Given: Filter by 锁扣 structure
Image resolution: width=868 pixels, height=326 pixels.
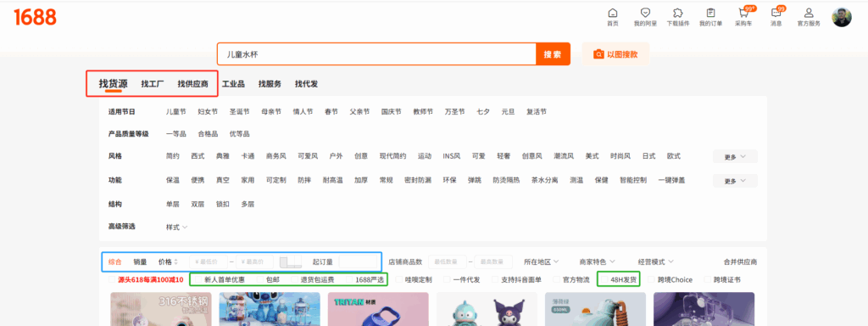Looking at the screenshot, I should pyautogui.click(x=223, y=204).
